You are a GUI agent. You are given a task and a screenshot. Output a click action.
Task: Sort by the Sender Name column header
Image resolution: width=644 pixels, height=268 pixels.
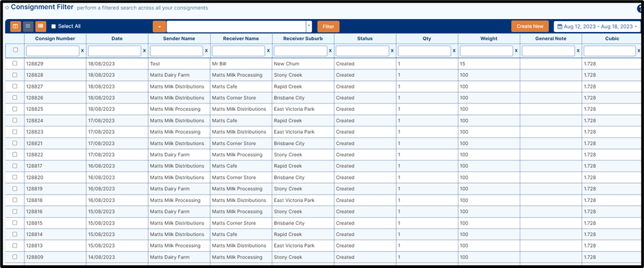tap(179, 39)
